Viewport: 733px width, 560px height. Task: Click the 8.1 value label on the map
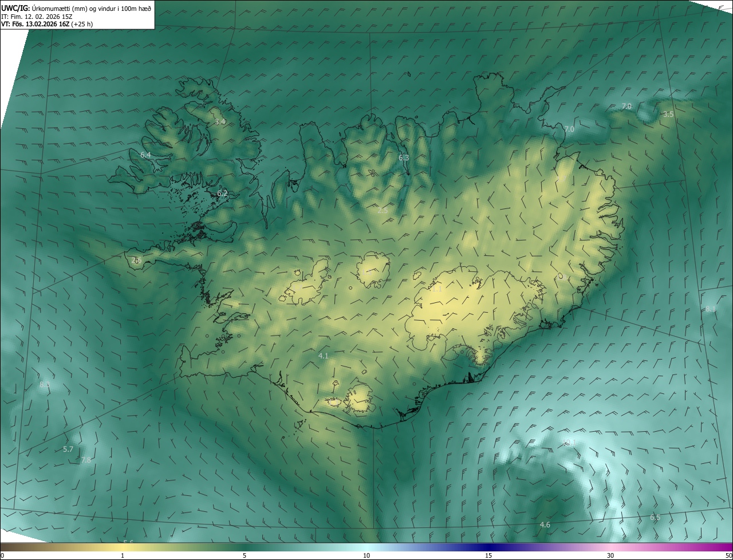(x=711, y=309)
